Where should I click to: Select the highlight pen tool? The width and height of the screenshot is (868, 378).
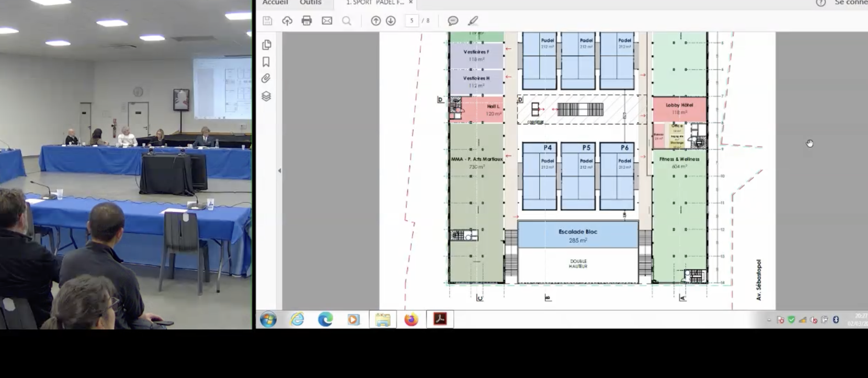pyautogui.click(x=473, y=21)
